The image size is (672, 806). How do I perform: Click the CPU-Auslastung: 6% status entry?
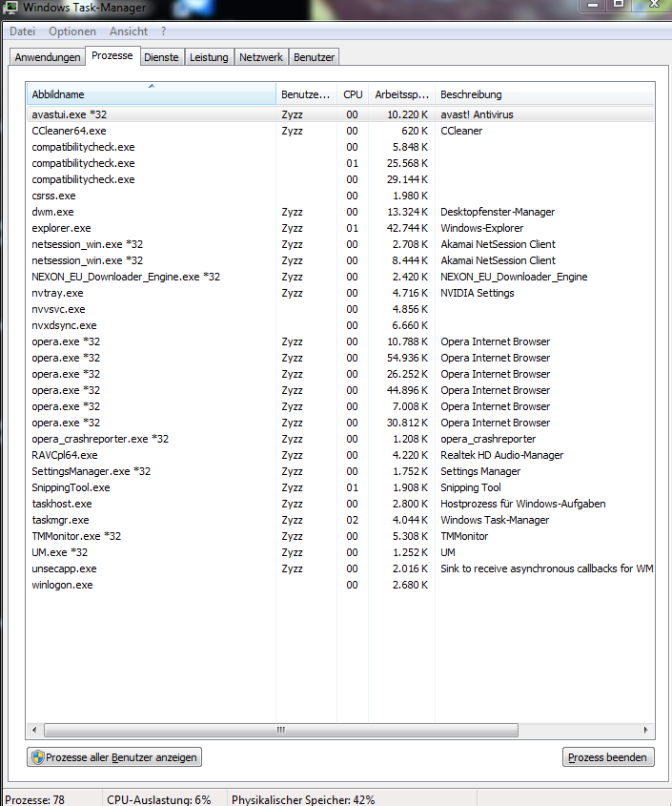tap(159, 800)
